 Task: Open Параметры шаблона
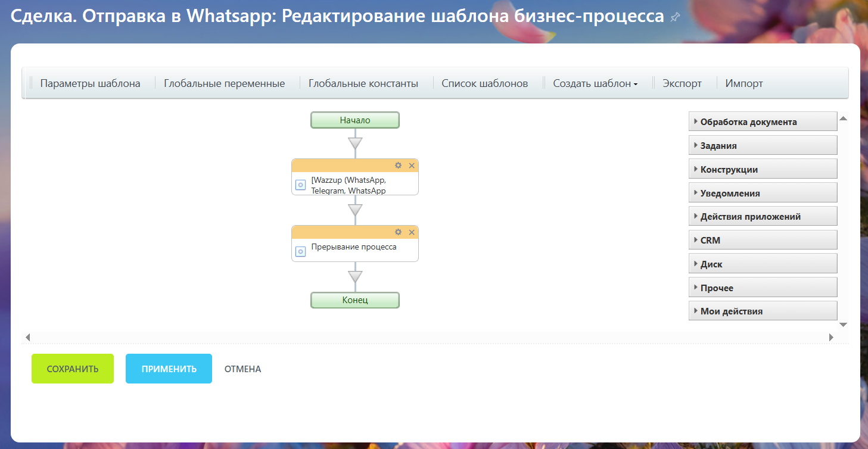(x=90, y=83)
